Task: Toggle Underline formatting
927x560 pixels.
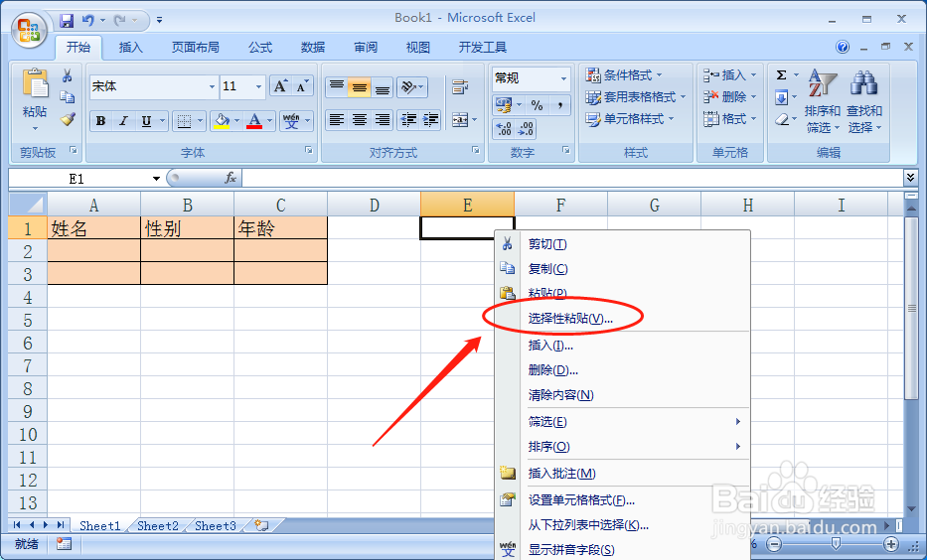Action: tap(146, 121)
